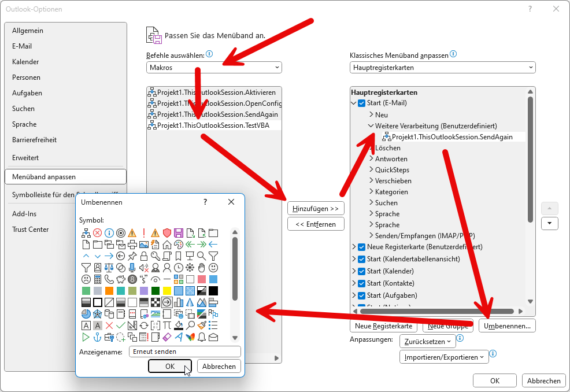Choose the pushpin symbol
570x392 pixels.
tap(132, 256)
